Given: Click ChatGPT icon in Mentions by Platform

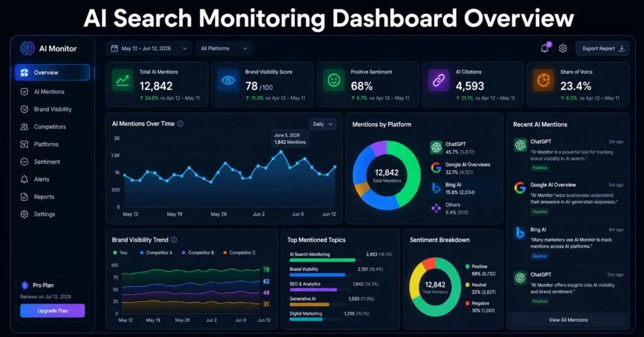Looking at the screenshot, I should pyautogui.click(x=436, y=147).
